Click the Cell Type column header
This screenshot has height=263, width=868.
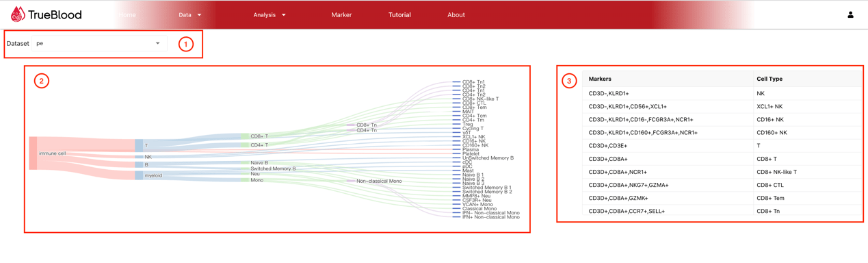click(x=770, y=79)
